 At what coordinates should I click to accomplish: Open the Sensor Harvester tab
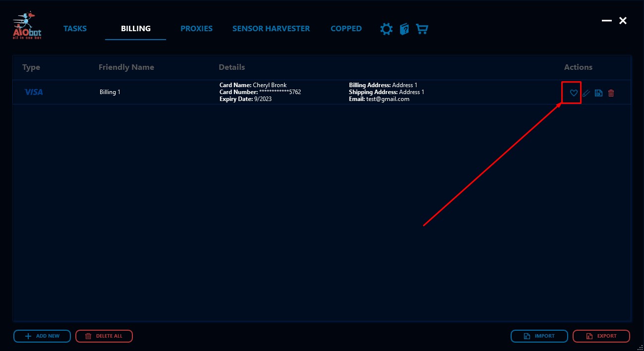coord(271,29)
